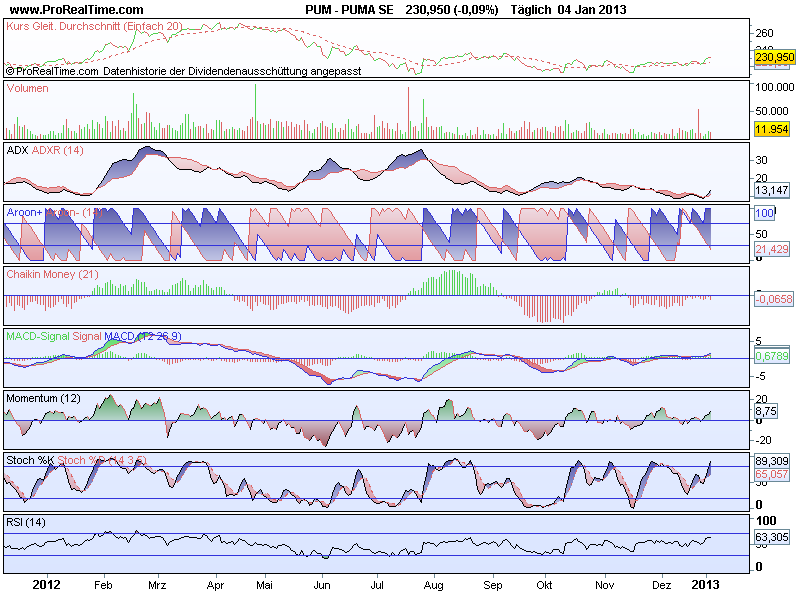
Task: Click the Stochastic value 65,057 box
Action: [x=771, y=474]
